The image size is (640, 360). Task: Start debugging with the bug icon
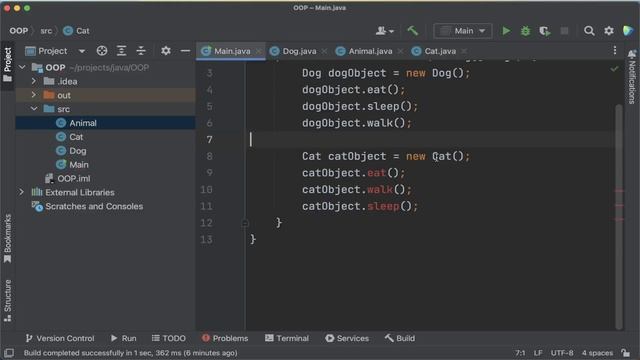526,31
